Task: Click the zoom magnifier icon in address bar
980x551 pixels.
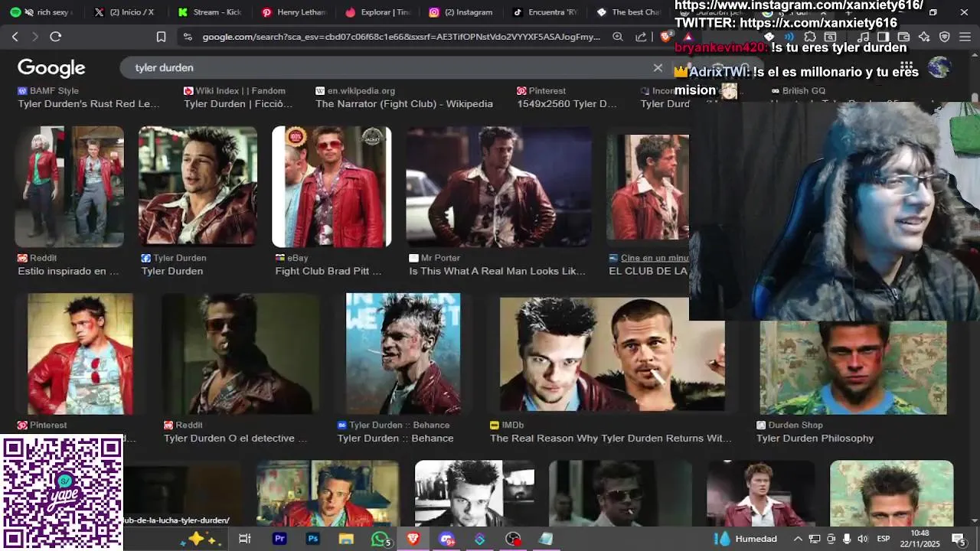Action: click(x=618, y=37)
